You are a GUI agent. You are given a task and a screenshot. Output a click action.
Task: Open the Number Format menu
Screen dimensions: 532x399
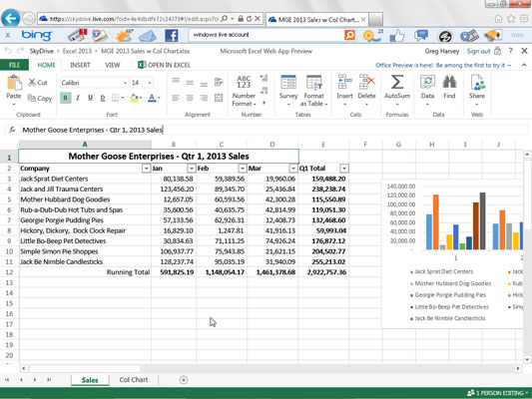(244, 91)
